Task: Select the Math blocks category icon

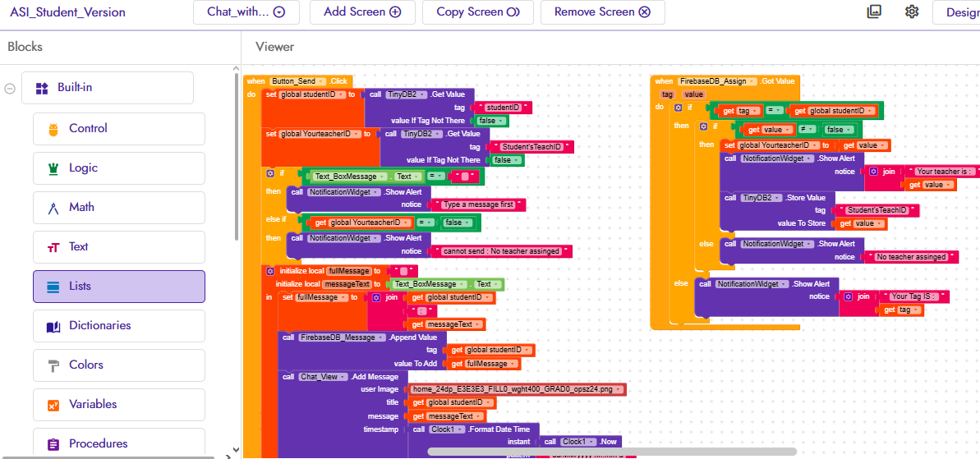Action: 53,208
